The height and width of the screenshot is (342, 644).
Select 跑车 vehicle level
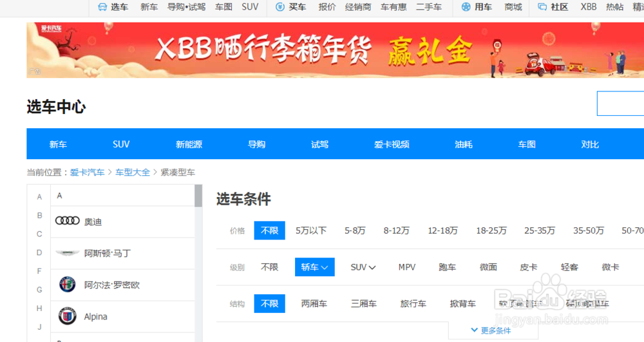coord(448,267)
